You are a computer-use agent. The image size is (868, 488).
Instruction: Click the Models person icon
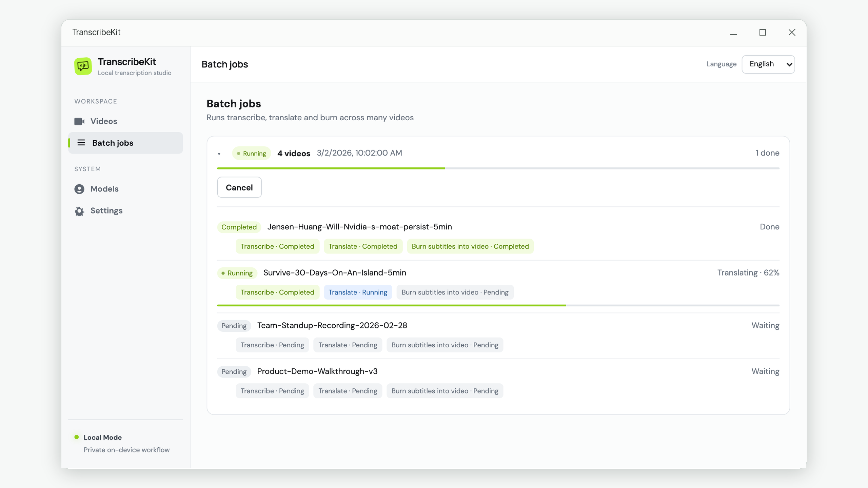click(x=79, y=189)
